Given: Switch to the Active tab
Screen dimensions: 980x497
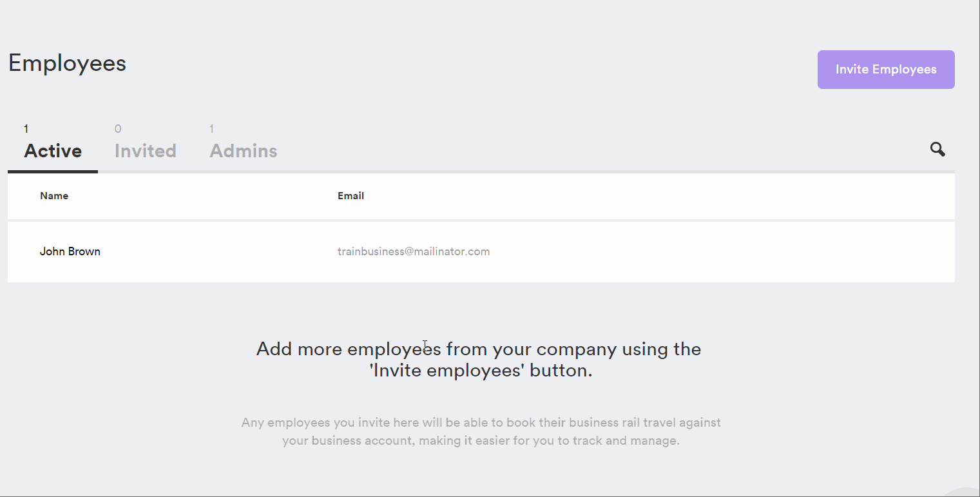Looking at the screenshot, I should point(53,151).
